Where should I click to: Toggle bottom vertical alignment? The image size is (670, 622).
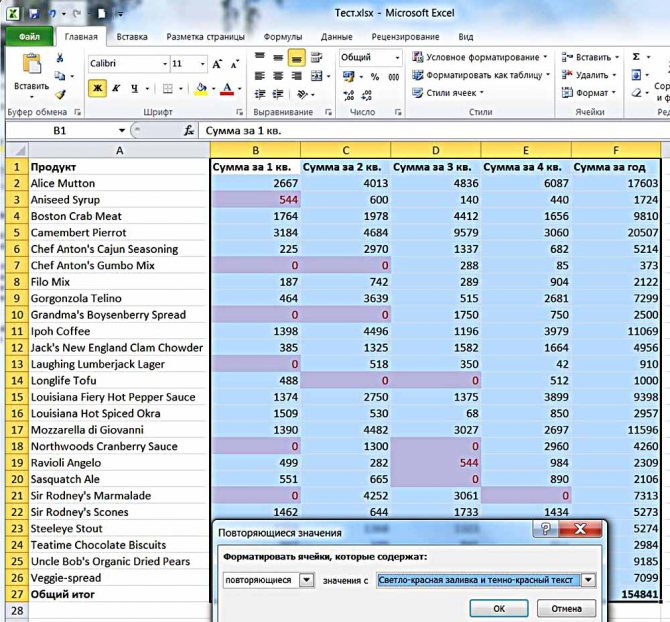tap(296, 58)
